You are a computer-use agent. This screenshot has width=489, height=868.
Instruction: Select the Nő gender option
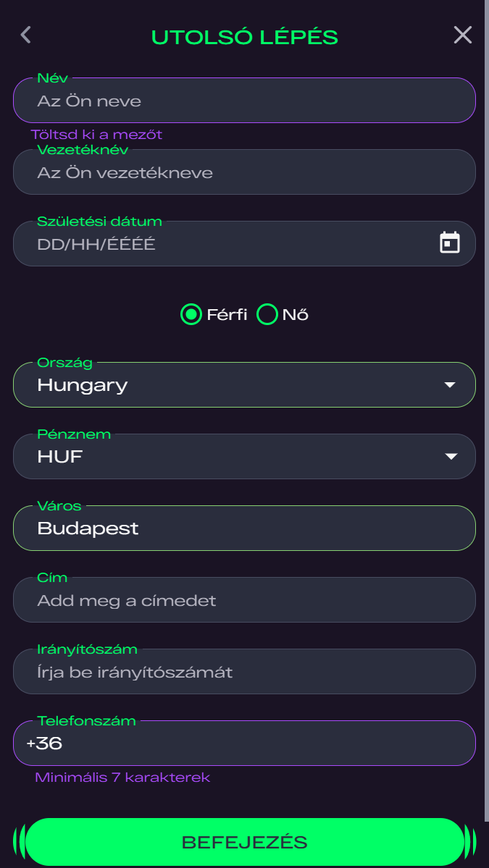[268, 314]
